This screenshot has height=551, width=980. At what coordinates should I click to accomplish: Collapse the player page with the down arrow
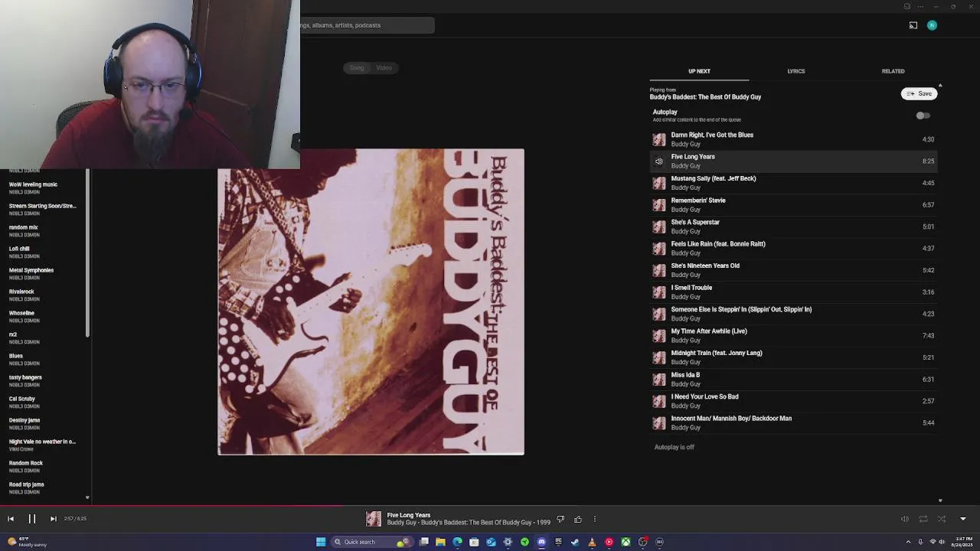963,519
